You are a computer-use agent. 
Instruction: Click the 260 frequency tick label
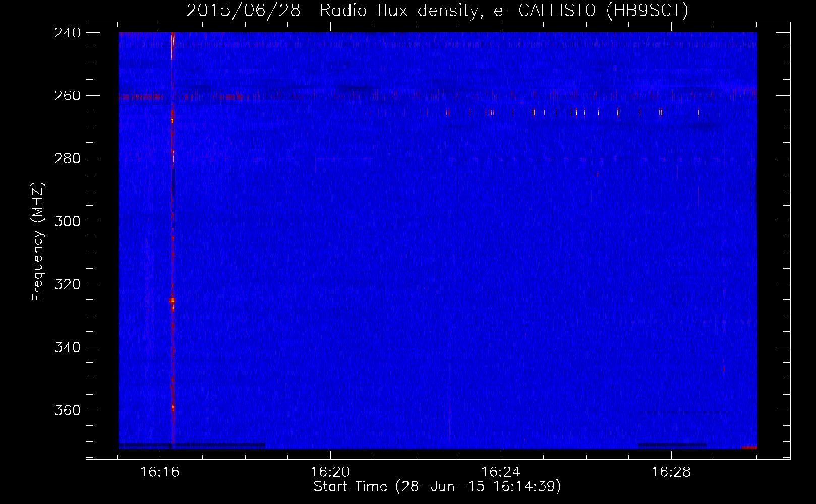(x=68, y=95)
